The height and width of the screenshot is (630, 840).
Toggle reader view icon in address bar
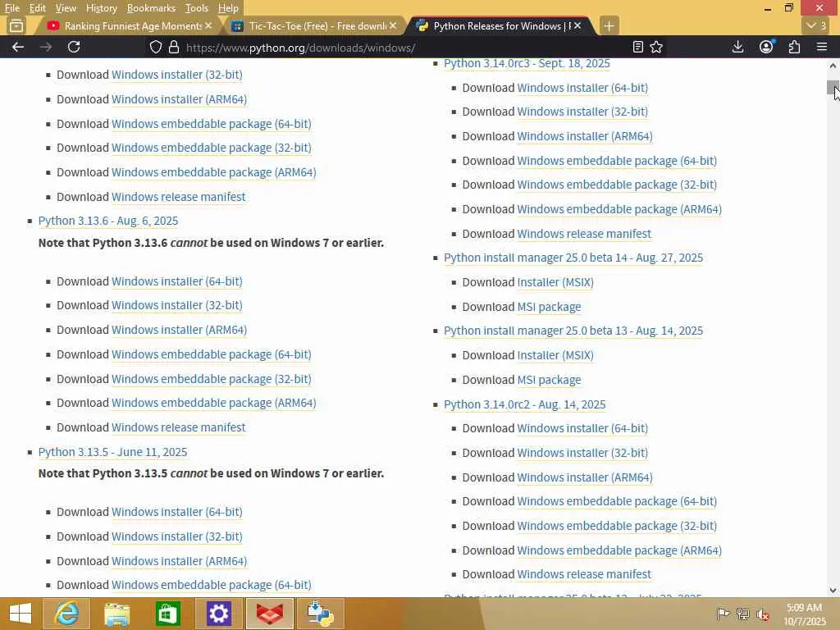637,47
